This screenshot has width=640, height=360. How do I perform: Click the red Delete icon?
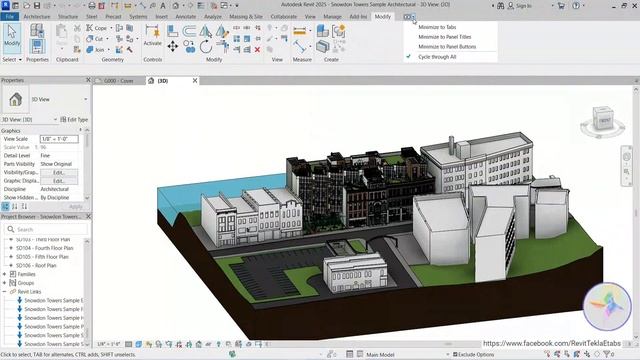click(x=257, y=50)
